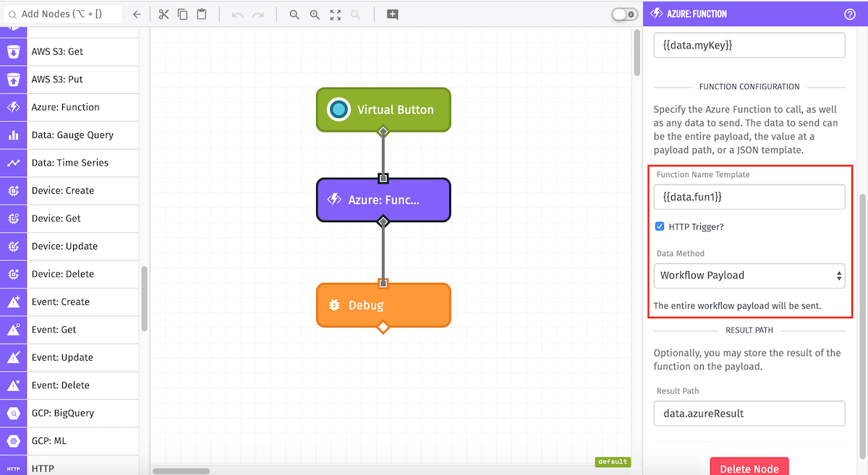Click the Result Path input field
This screenshot has width=868, height=475.
[749, 414]
